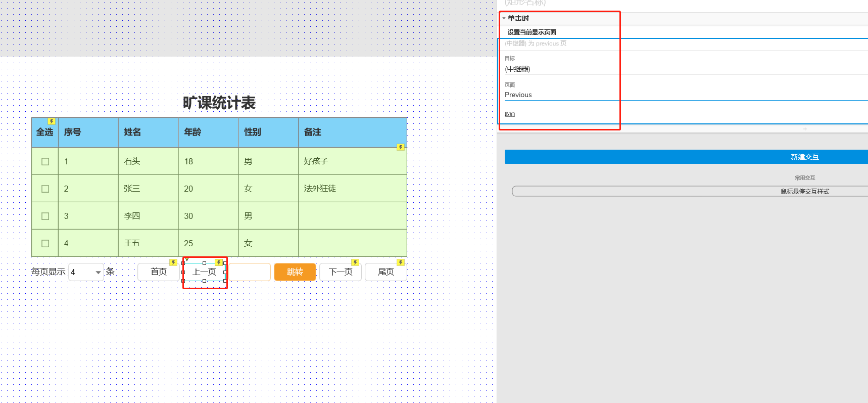The image size is (868, 403).
Task: Select the title 旷课统计表
Action: (x=219, y=103)
